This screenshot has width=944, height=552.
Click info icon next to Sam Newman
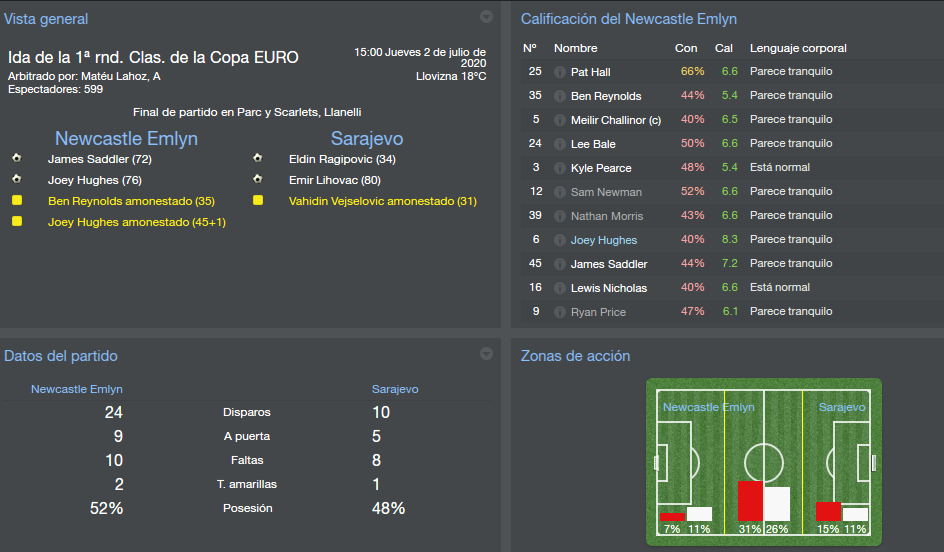[560, 192]
